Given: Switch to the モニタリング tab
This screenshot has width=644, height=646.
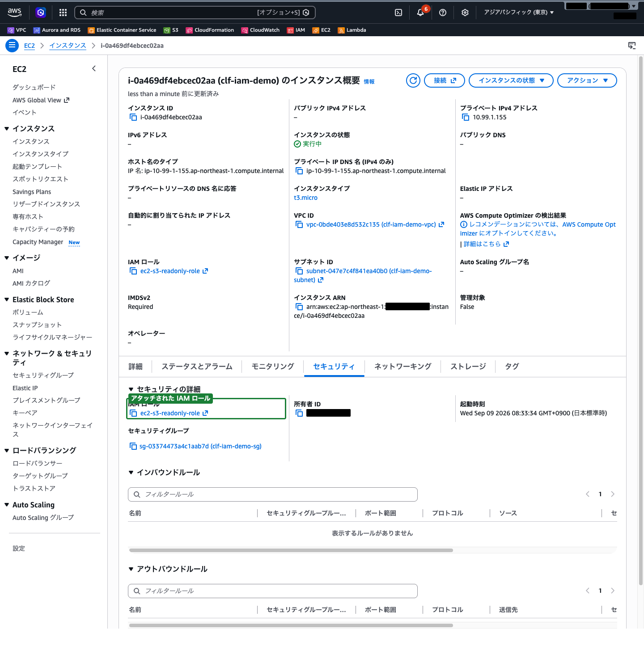Looking at the screenshot, I should tap(273, 367).
